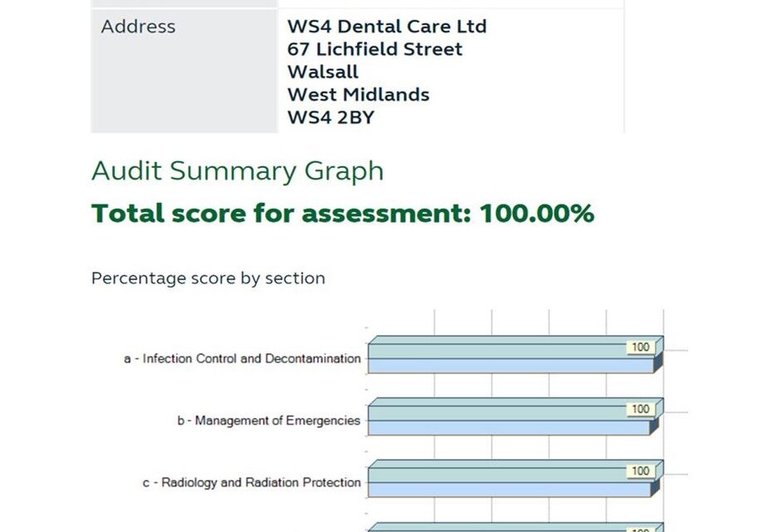Viewport: 767px width, 532px height.
Task: Click the Infection Control and Decontamination label
Action: point(242,359)
